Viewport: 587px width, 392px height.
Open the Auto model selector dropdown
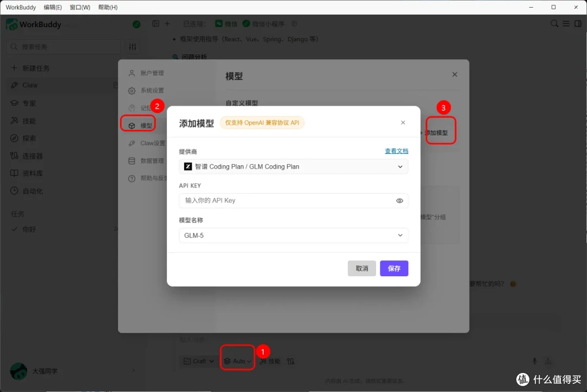click(x=238, y=362)
